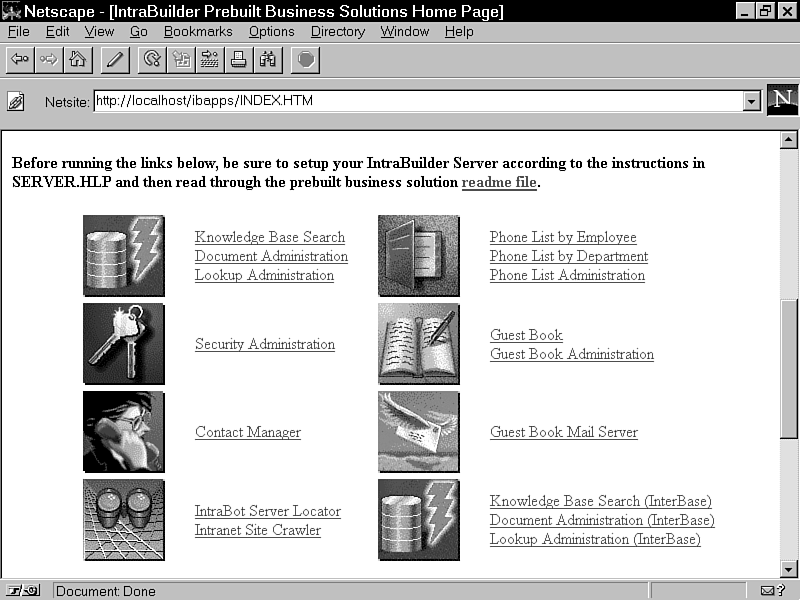800x600 pixels.
Task: Click the Stop loading toolbar icon
Action: click(306, 60)
